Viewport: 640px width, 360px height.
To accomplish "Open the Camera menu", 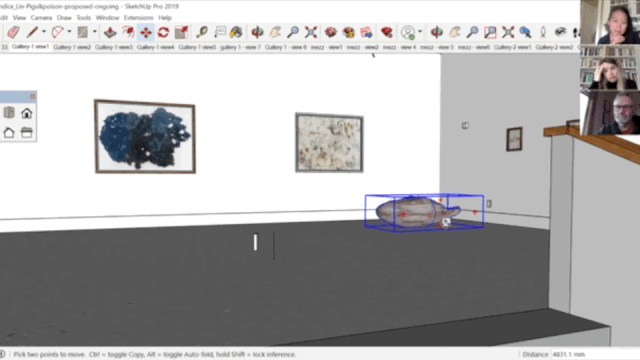I will (41, 18).
